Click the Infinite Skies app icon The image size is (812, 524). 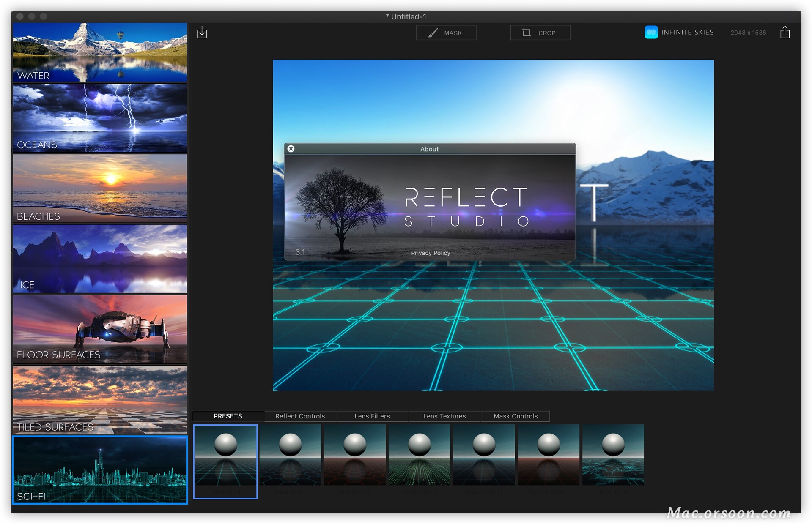tap(651, 32)
